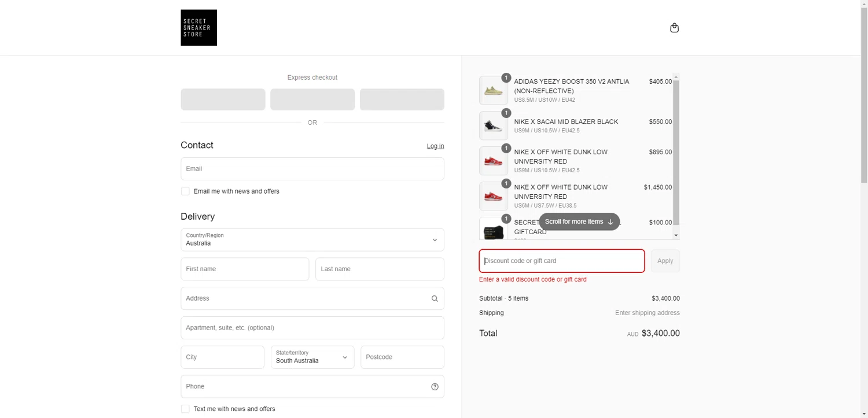Click the third express checkout button
Viewport: 868px width, 418px height.
[402, 99]
